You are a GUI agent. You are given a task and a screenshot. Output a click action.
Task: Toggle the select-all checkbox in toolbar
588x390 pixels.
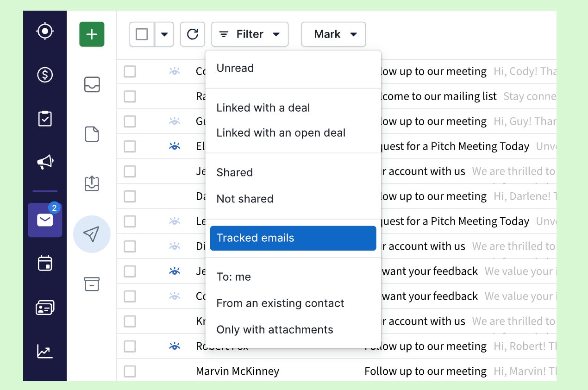142,34
